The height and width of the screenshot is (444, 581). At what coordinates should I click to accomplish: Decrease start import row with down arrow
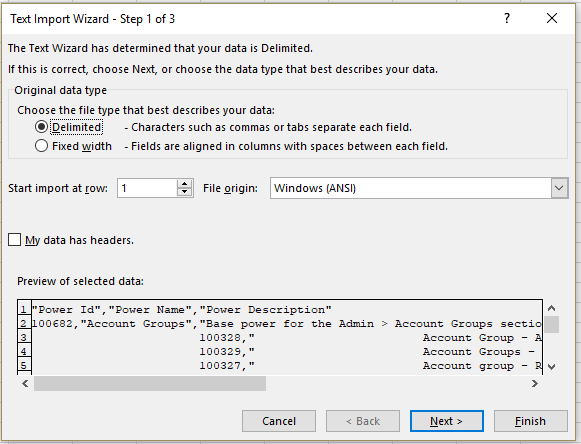185,192
